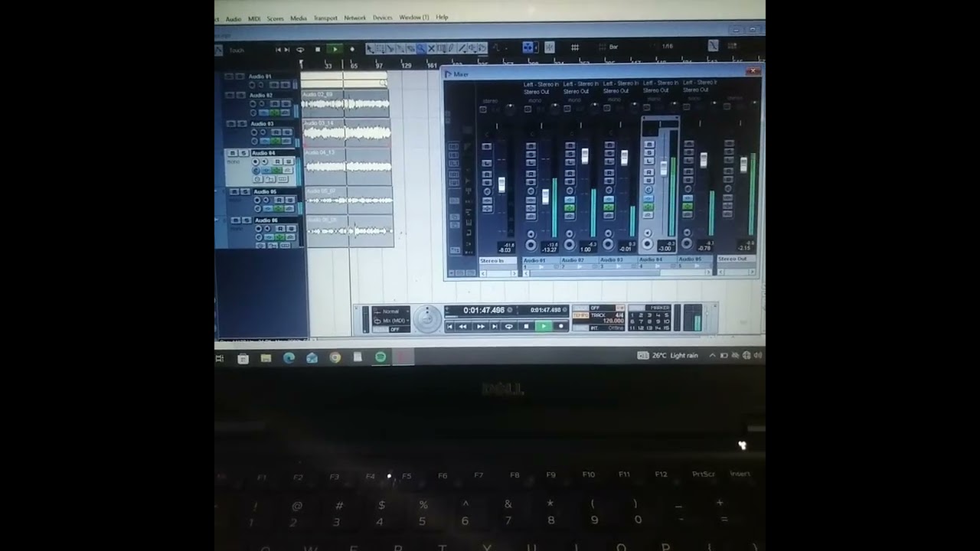Open the Normal record mode dropdown
980x551 pixels.
(x=391, y=311)
